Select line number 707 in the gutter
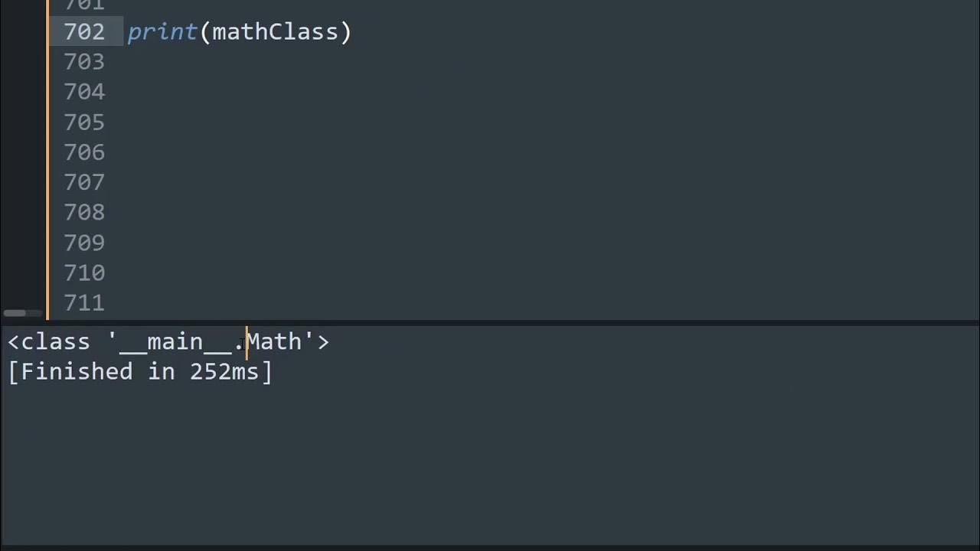 tap(84, 182)
